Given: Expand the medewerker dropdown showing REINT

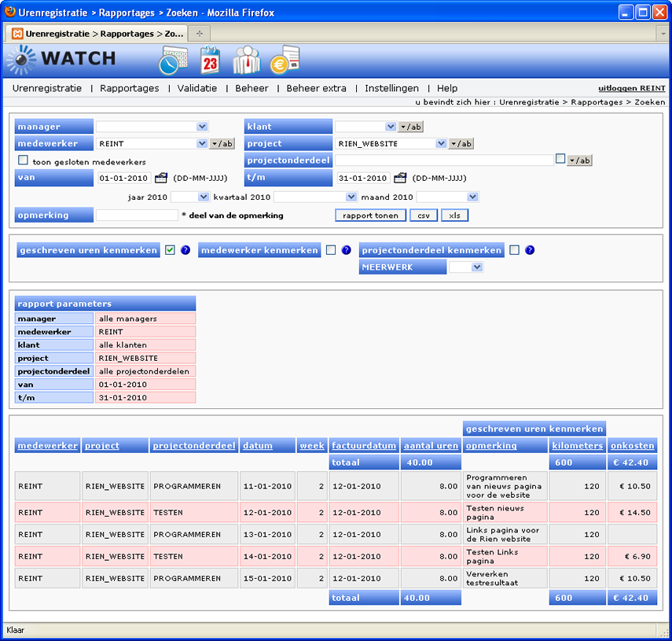Looking at the screenshot, I should [202, 144].
